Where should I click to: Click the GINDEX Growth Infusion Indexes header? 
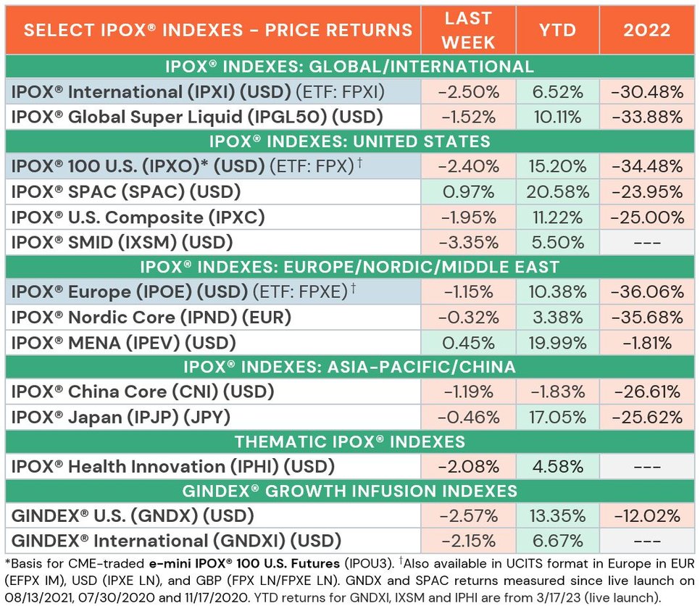click(350, 491)
